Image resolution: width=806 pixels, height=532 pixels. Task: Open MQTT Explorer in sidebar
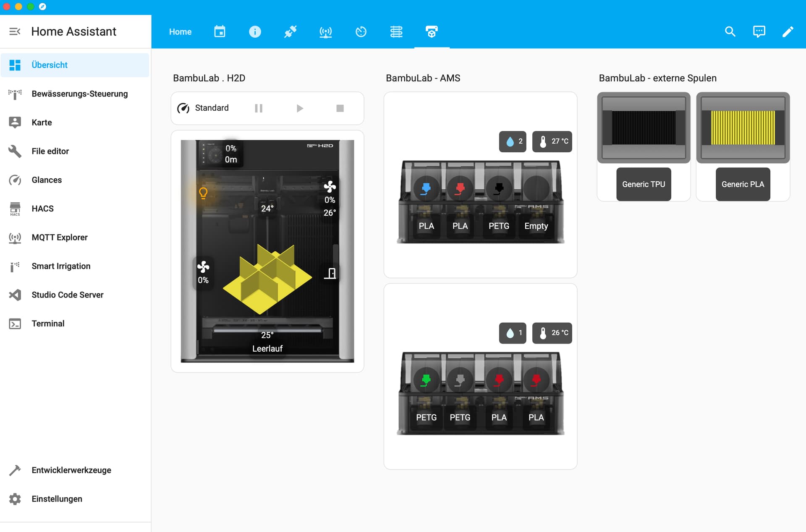60,237
